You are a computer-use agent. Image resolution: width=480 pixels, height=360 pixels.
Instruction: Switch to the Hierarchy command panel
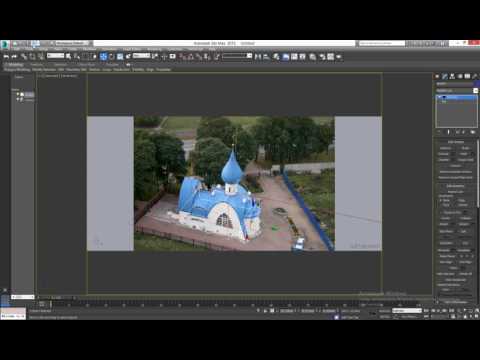(452, 76)
